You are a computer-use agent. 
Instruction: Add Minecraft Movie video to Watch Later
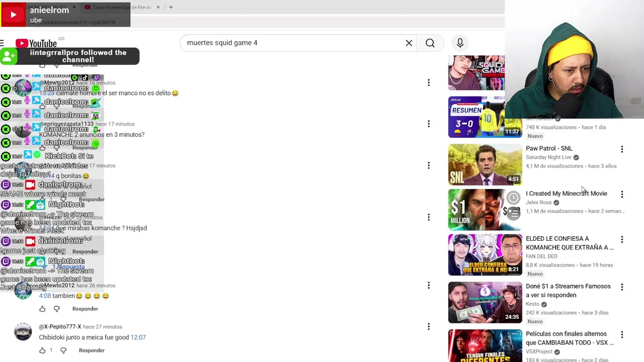[513, 198]
